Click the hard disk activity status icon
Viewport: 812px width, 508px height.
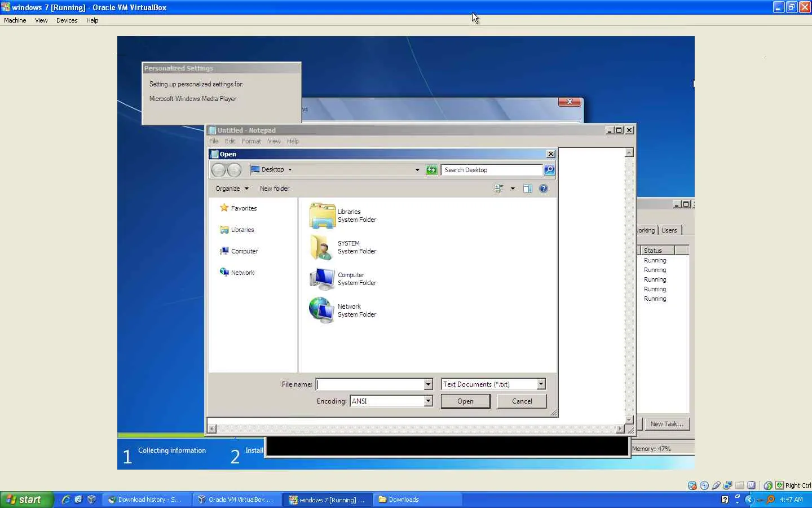692,485
